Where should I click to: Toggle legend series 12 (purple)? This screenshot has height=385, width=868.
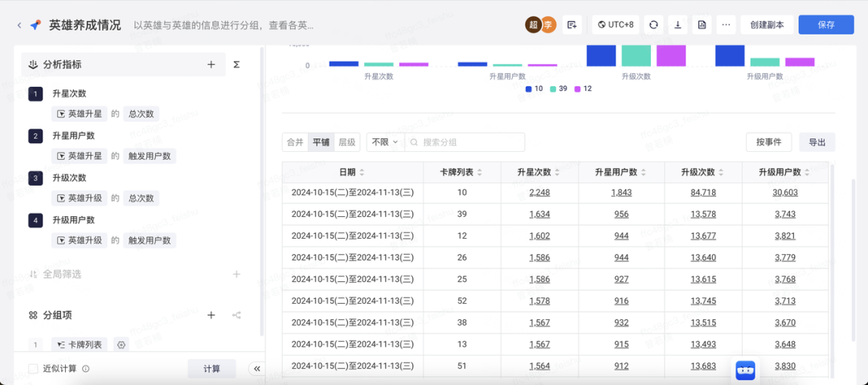coord(583,88)
